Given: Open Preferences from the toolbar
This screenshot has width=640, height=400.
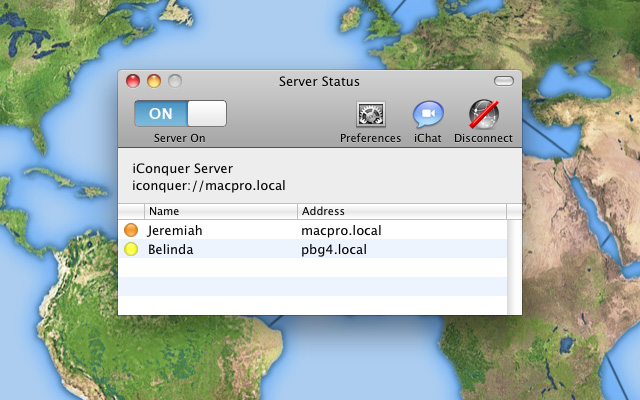Looking at the screenshot, I should (x=371, y=114).
